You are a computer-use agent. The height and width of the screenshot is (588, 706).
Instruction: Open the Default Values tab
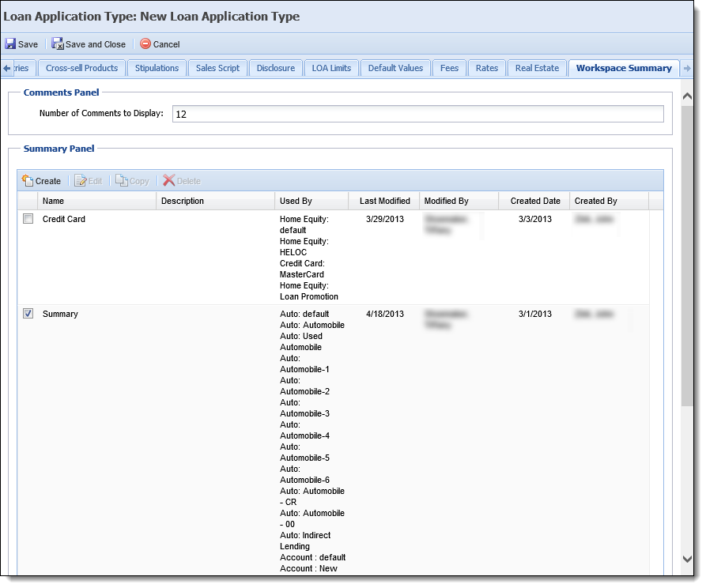click(395, 68)
